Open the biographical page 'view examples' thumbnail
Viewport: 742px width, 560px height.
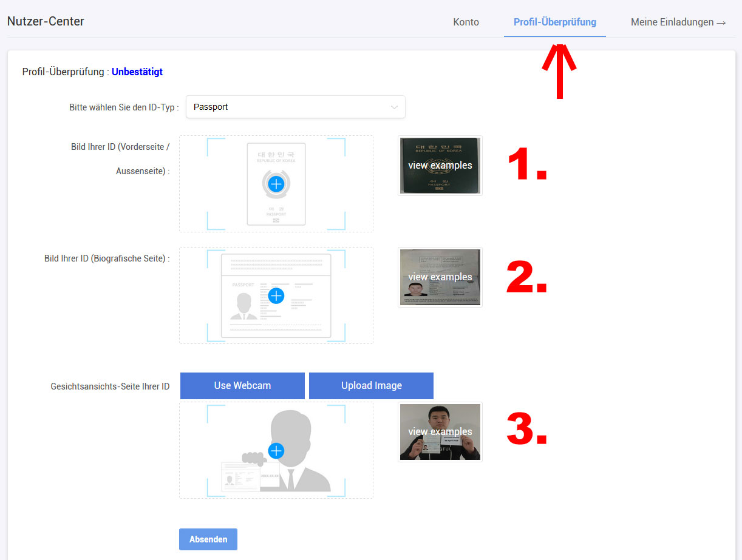(x=440, y=277)
